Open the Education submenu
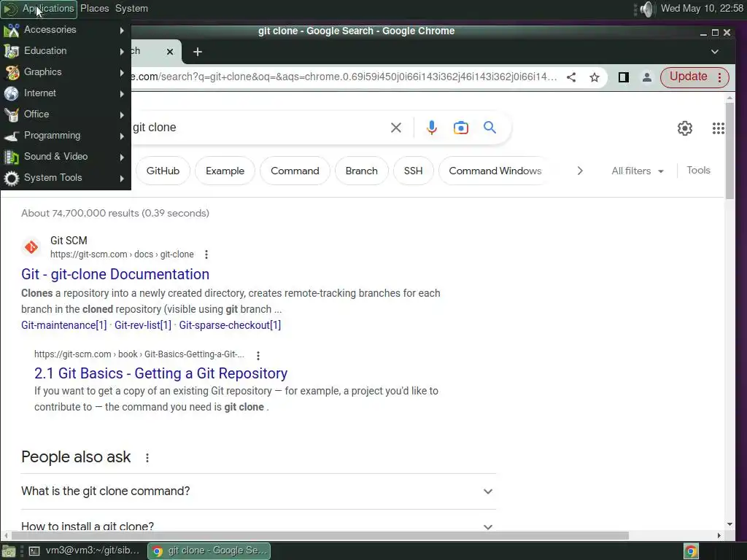747x560 pixels. click(x=65, y=51)
